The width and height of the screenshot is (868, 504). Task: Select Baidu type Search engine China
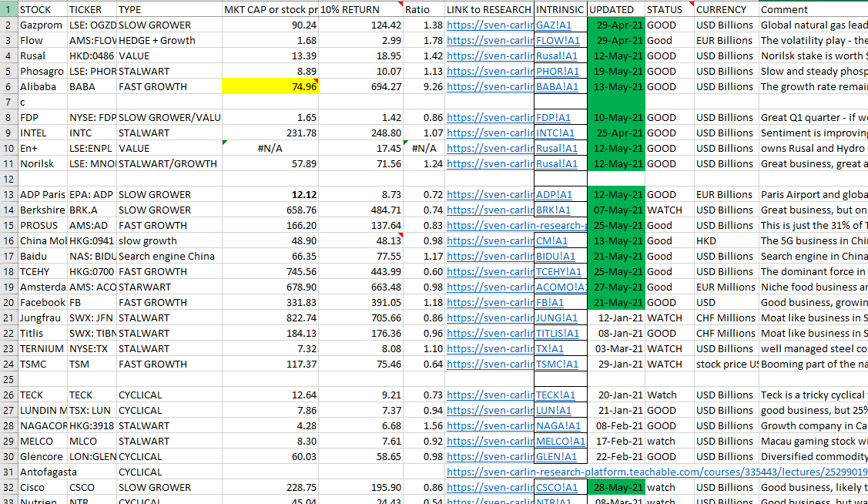[169, 257]
